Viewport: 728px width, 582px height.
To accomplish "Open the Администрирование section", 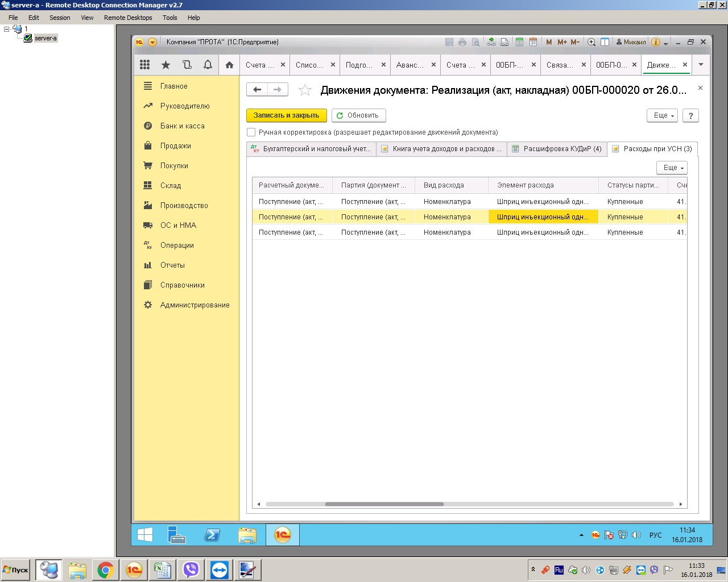I will coord(195,305).
